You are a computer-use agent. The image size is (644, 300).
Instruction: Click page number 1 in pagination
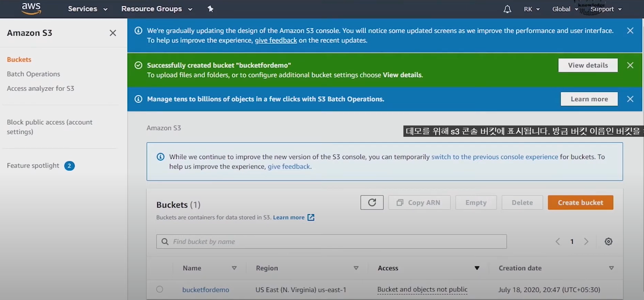(572, 242)
